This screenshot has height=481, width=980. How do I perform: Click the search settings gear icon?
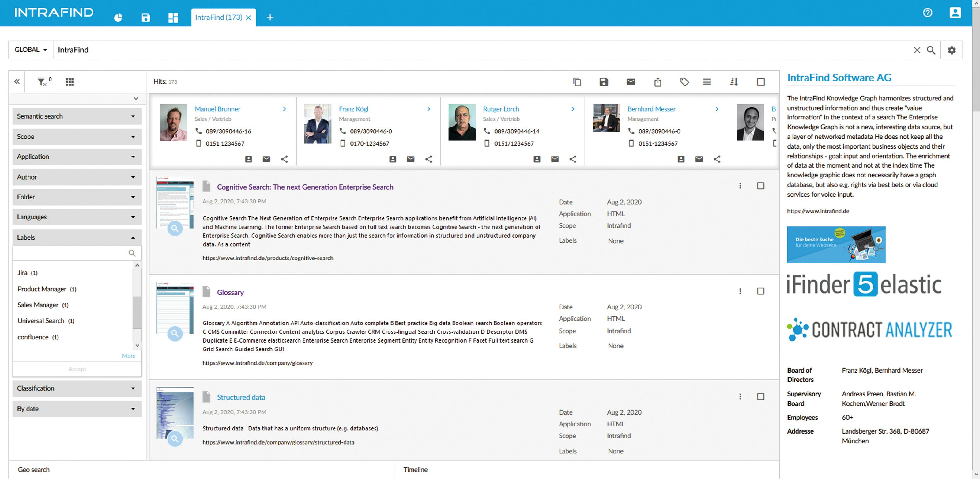(952, 50)
